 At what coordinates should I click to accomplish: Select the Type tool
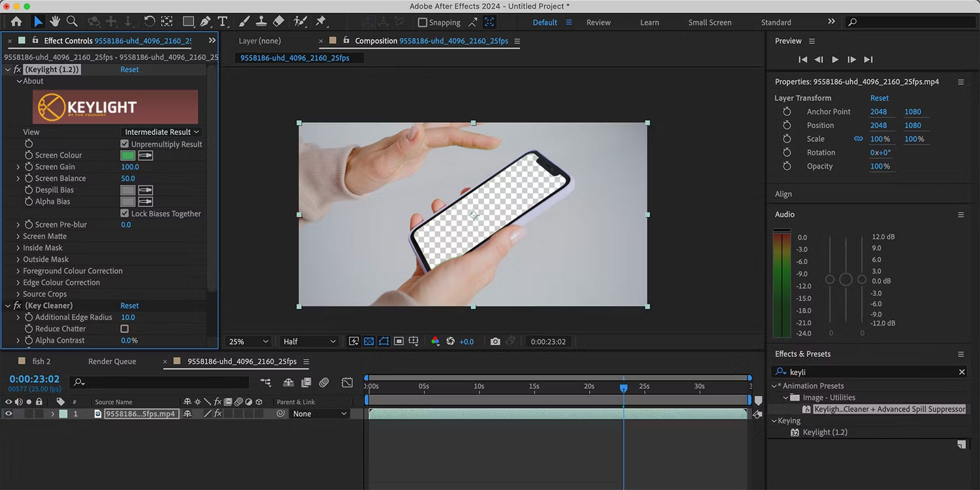coord(223,21)
